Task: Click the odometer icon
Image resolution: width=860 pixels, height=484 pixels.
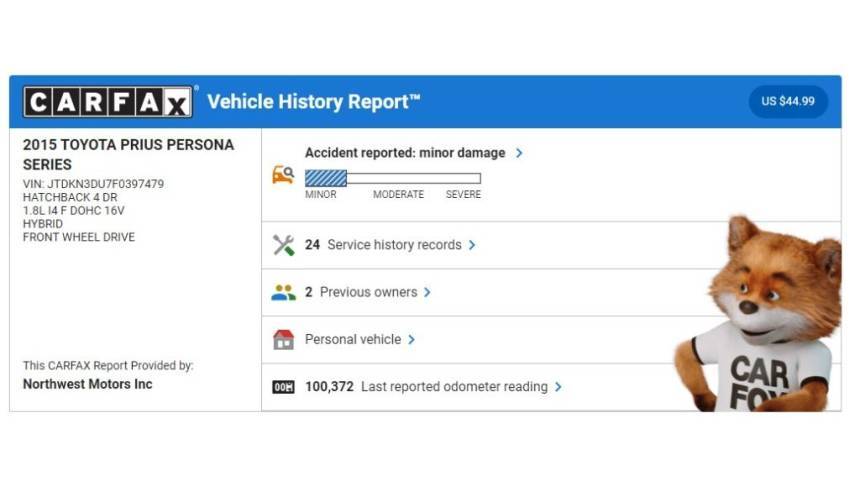Action: (284, 387)
